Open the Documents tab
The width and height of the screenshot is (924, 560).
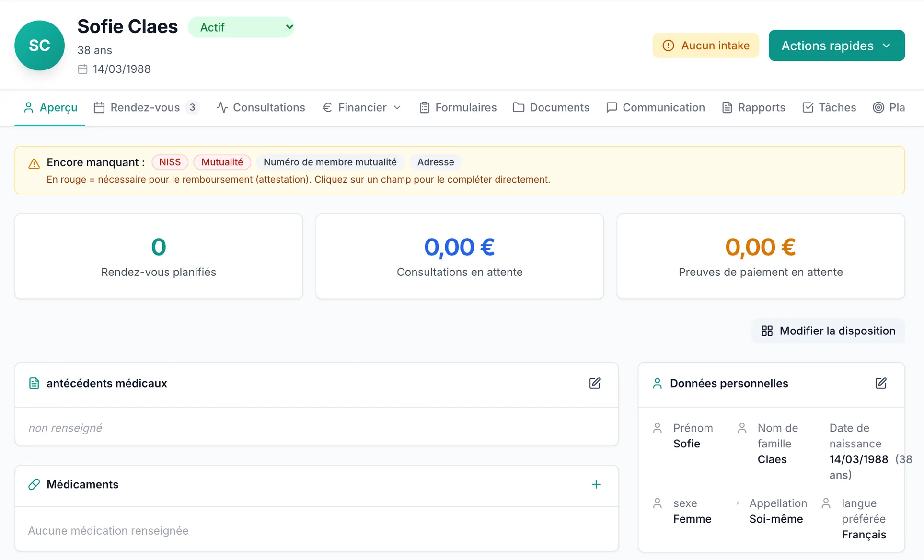coord(551,107)
